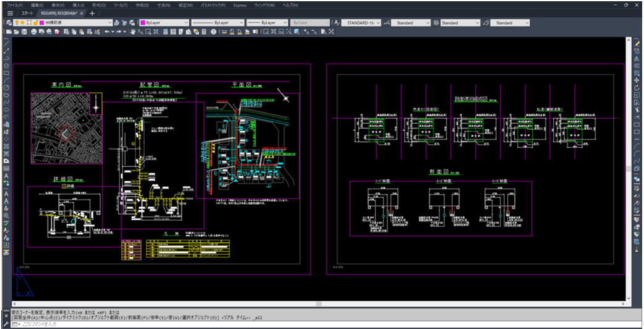This screenshot has height=329, width=644.
Task: Click the command line wrench settings icon
Action: pos(6,324)
